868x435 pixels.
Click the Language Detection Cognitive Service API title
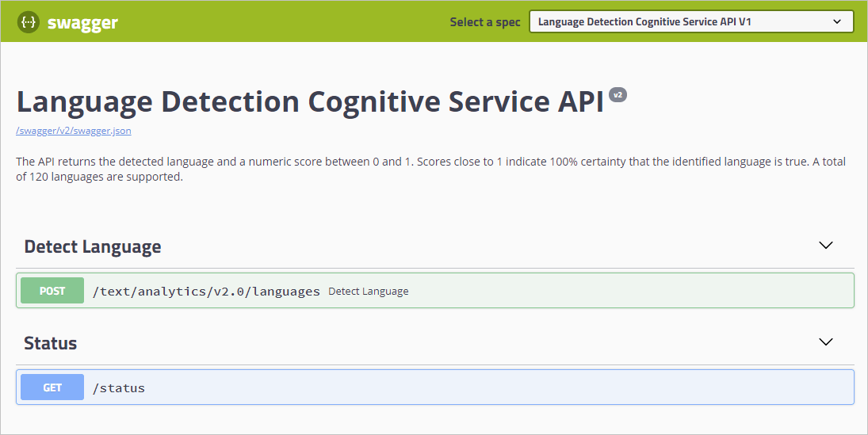coord(310,102)
